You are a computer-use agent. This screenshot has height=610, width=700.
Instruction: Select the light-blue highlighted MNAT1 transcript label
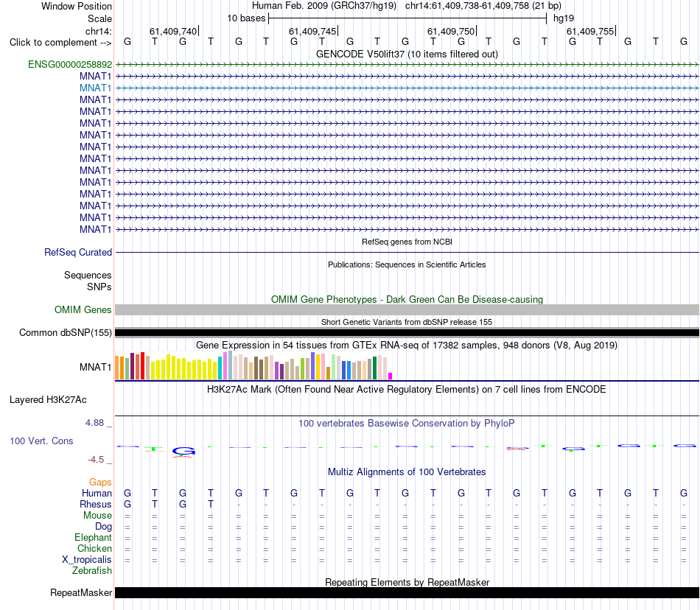tap(96, 88)
